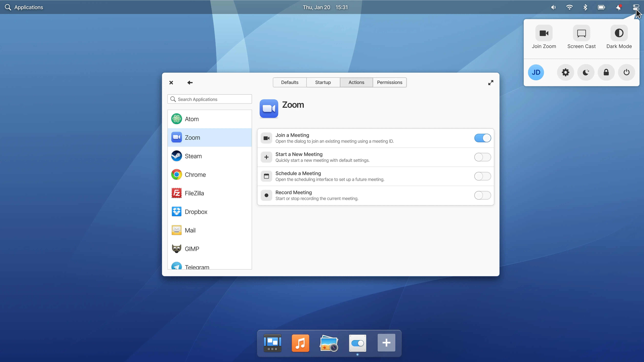Turn on Schedule a Meeting switch
The image size is (644, 362).
point(482,176)
